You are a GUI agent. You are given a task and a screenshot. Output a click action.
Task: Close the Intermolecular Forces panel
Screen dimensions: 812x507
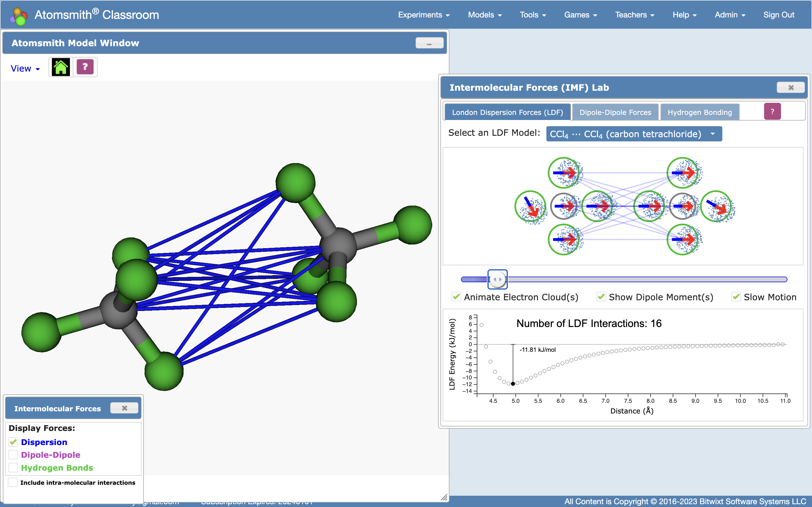(x=124, y=408)
